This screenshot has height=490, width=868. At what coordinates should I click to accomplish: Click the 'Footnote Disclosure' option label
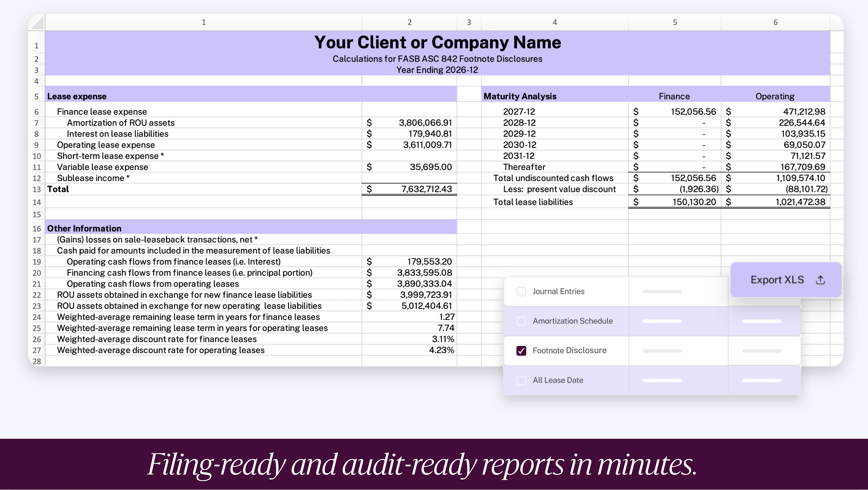coord(569,351)
